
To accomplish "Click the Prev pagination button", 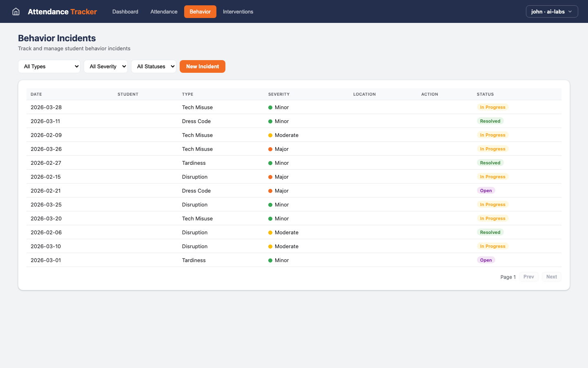I will point(528,276).
